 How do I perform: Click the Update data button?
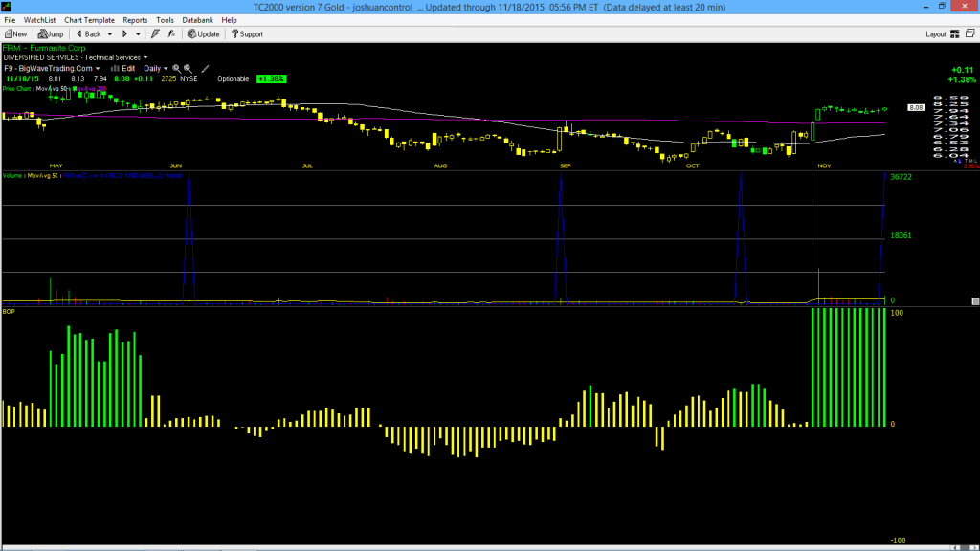coord(204,34)
